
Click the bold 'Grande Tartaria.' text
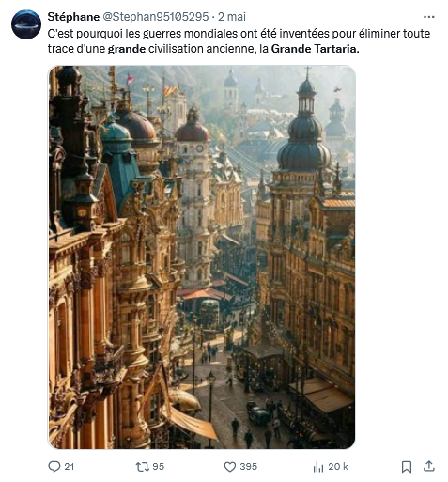point(315,49)
